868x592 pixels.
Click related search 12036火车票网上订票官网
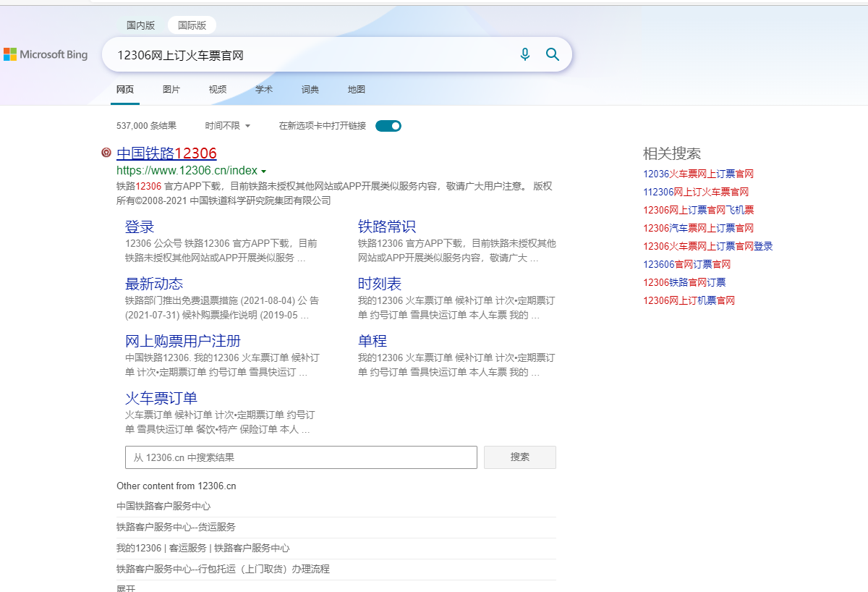(699, 174)
